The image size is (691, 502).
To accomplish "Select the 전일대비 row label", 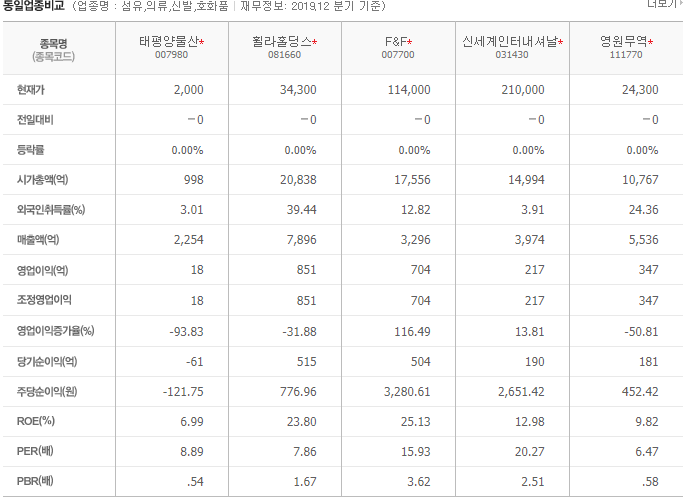I will 35,120.
